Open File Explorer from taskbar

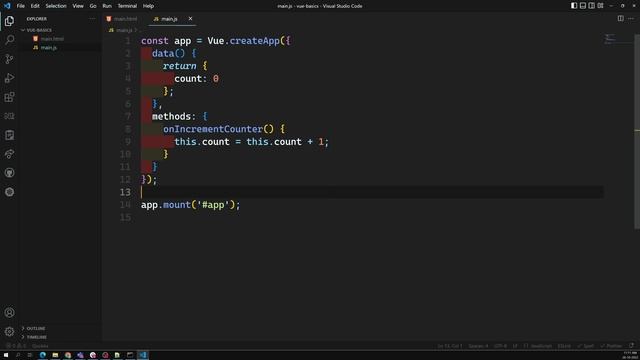[x=55, y=355]
